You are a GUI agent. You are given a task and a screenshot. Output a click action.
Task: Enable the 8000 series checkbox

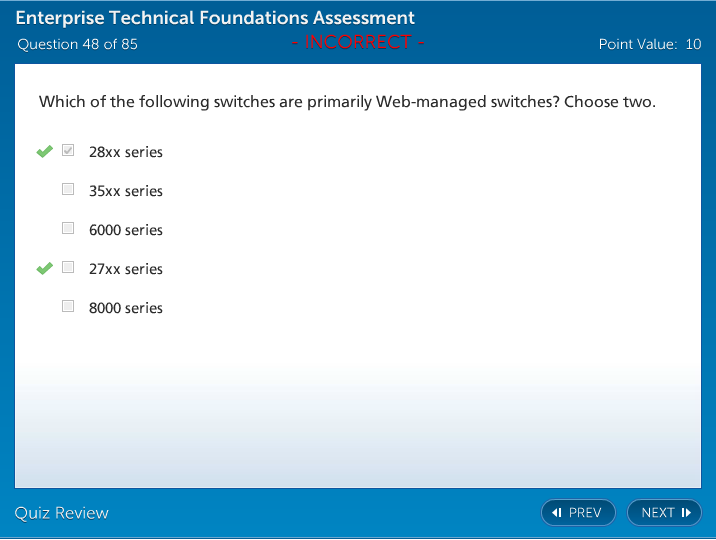(68, 306)
